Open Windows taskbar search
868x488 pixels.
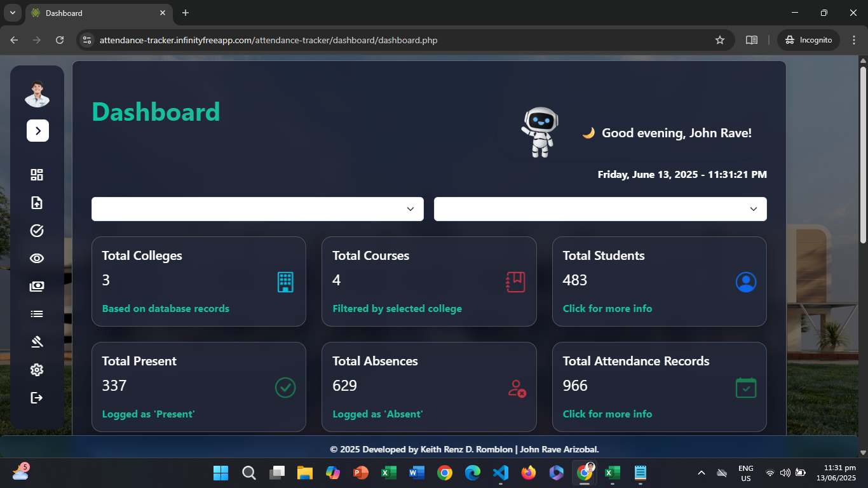249,473
